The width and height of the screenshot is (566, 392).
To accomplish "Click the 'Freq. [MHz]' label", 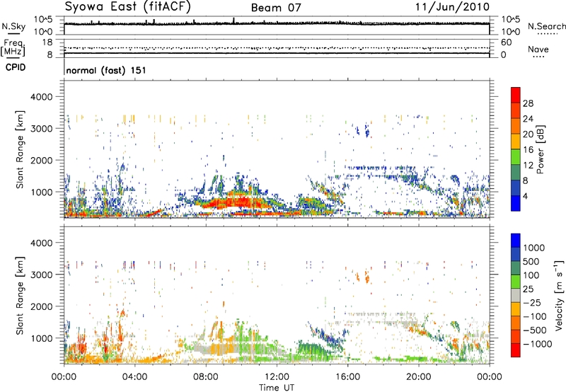I will pyautogui.click(x=13, y=47).
